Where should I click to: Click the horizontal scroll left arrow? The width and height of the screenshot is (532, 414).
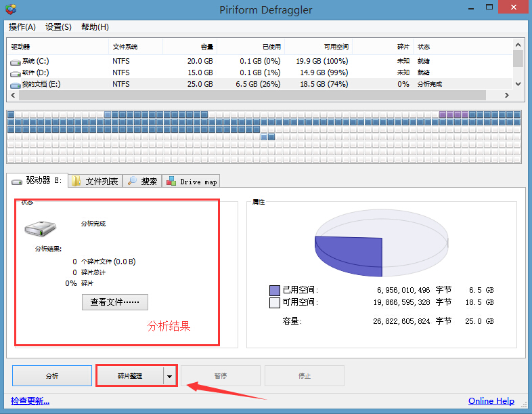click(13, 95)
